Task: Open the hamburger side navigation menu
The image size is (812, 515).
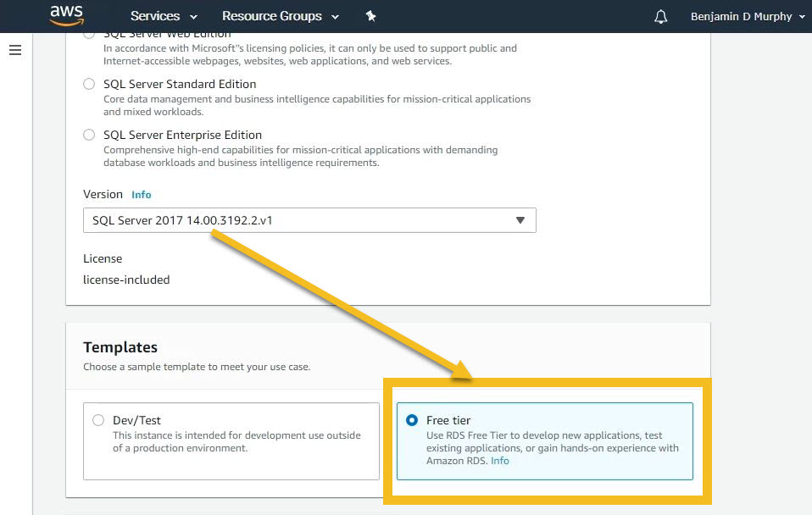Action: pos(15,50)
